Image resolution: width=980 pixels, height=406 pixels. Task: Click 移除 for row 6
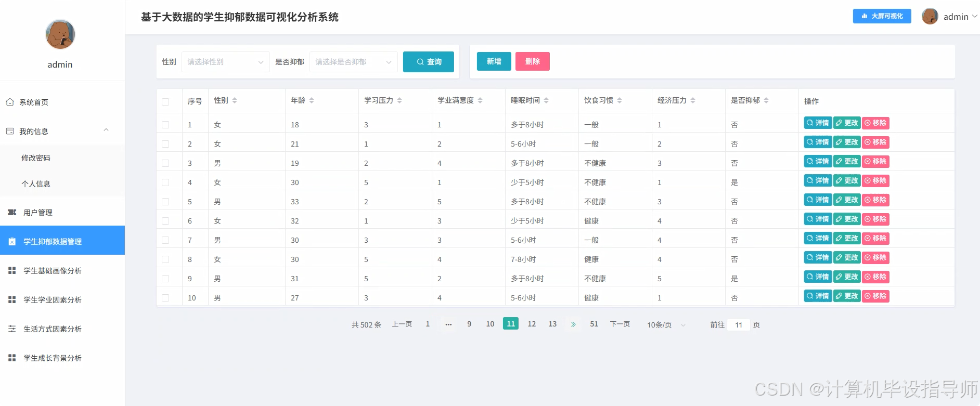tap(875, 219)
